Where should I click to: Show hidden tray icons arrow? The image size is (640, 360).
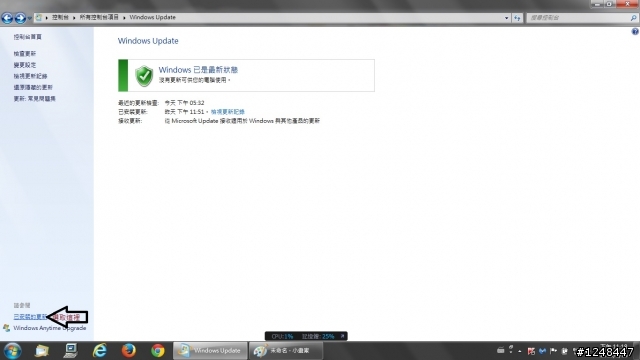[x=520, y=351]
